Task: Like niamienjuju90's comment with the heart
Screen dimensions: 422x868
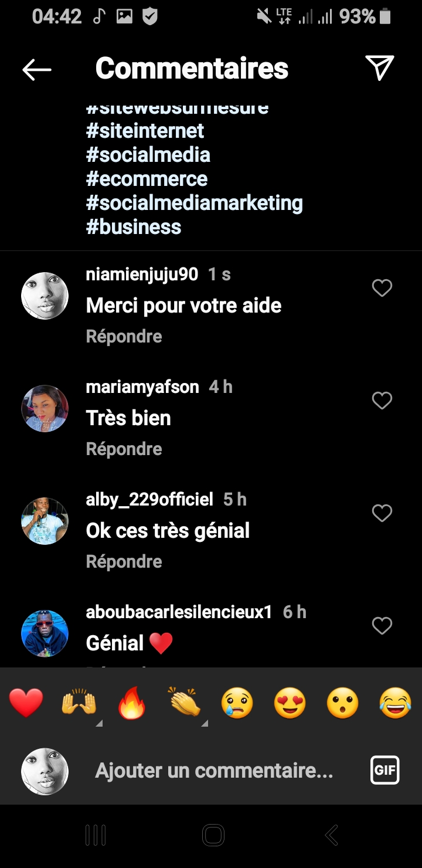Action: point(382,288)
